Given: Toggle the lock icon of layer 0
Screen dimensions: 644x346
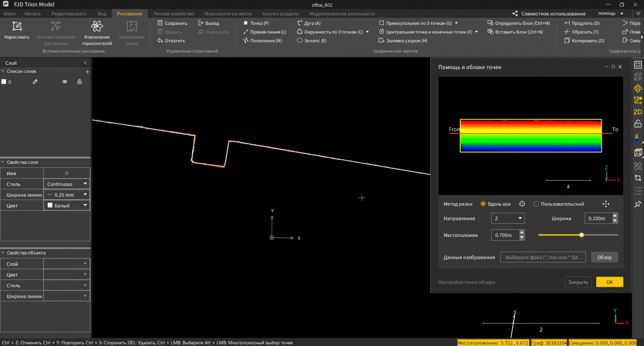Looking at the screenshot, I should click(79, 82).
